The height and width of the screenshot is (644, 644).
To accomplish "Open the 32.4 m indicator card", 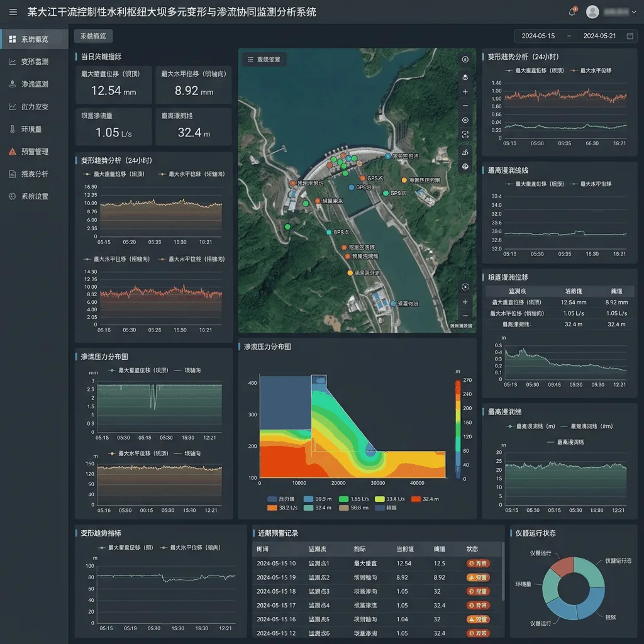I will click(x=194, y=127).
